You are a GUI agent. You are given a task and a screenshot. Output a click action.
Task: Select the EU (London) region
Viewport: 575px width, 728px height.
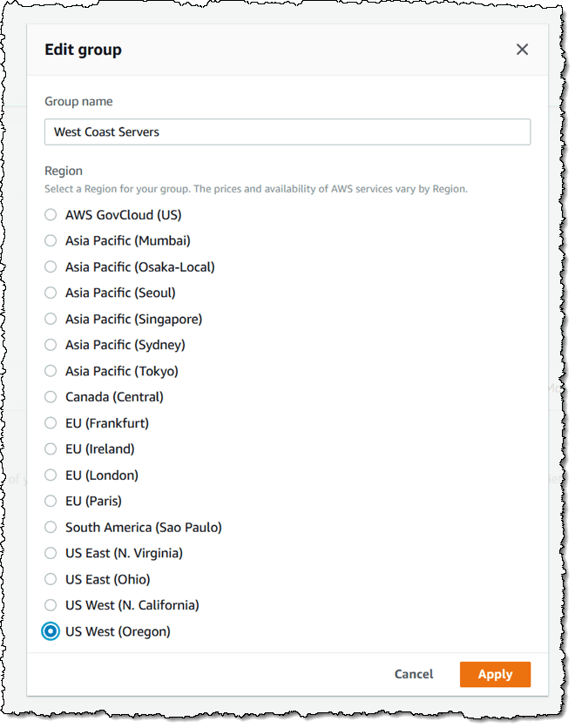[50, 475]
